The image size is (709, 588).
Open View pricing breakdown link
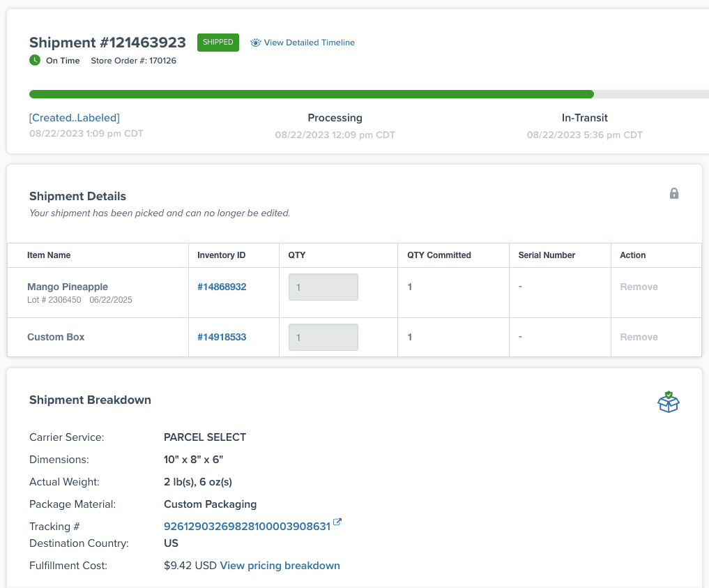280,566
